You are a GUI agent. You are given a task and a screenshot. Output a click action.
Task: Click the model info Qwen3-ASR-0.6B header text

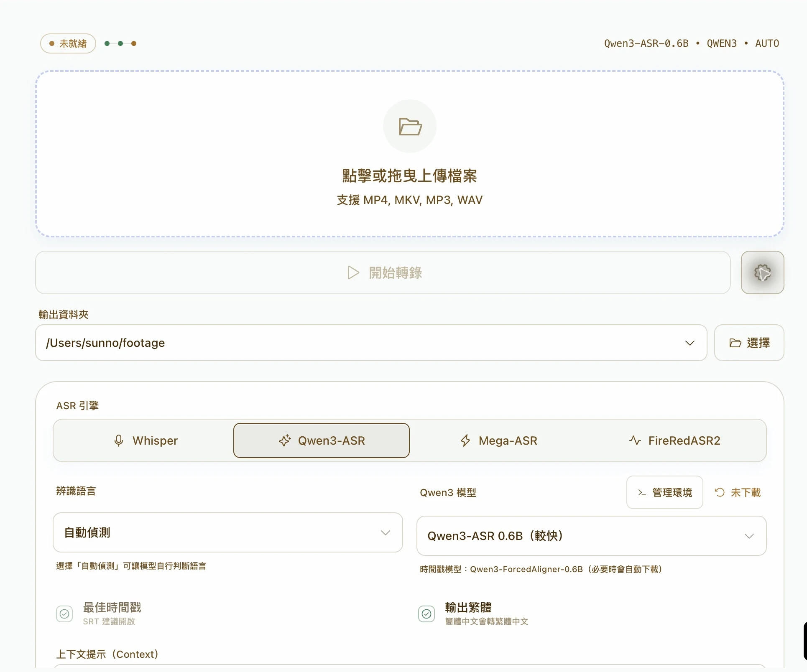tap(646, 43)
